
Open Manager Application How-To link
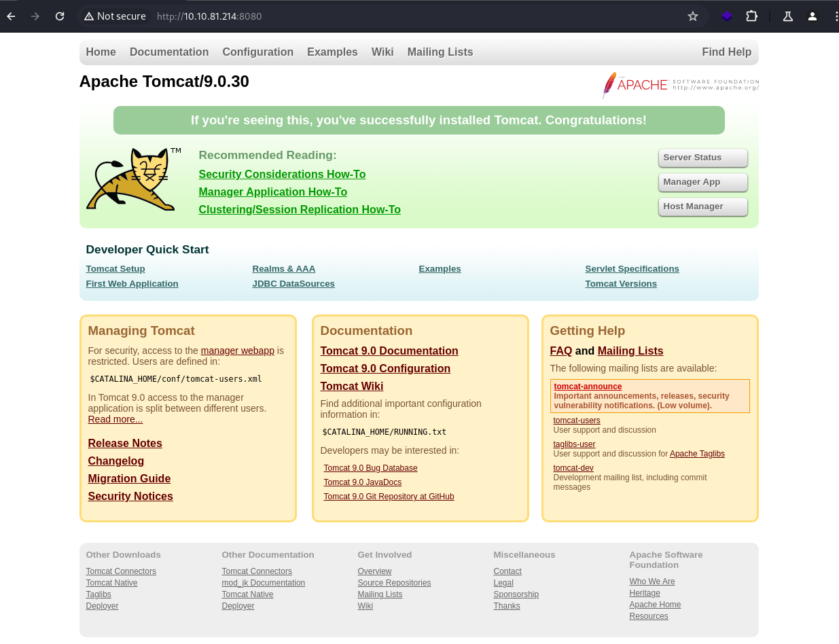273,192
